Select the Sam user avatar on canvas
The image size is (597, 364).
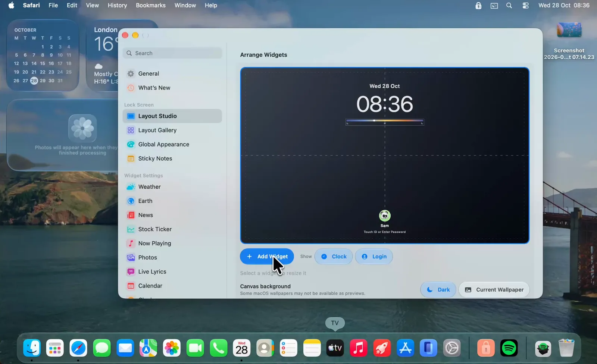pyautogui.click(x=385, y=216)
